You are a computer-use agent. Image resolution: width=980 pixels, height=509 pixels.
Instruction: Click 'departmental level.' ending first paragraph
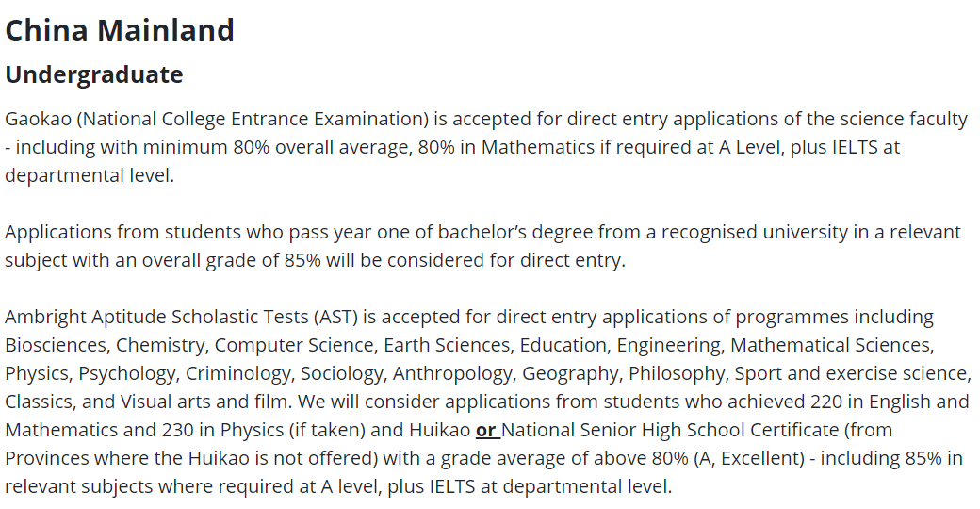tap(90, 175)
